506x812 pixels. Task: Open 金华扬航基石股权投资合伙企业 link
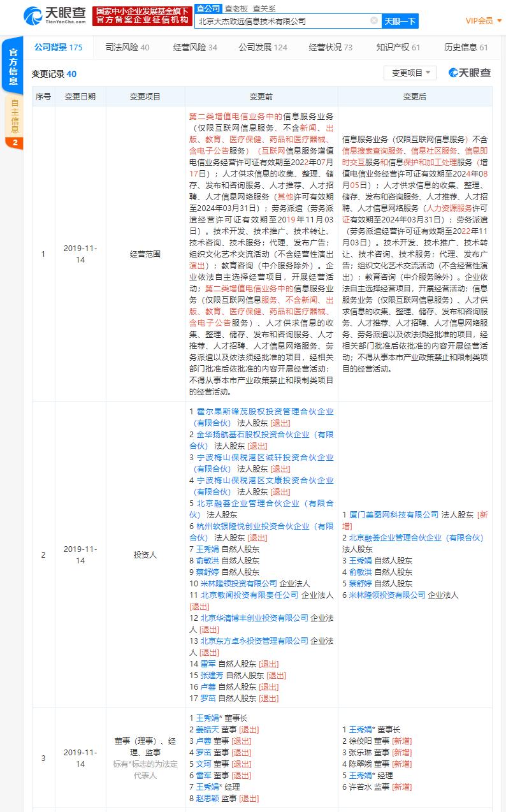[x=261, y=440]
